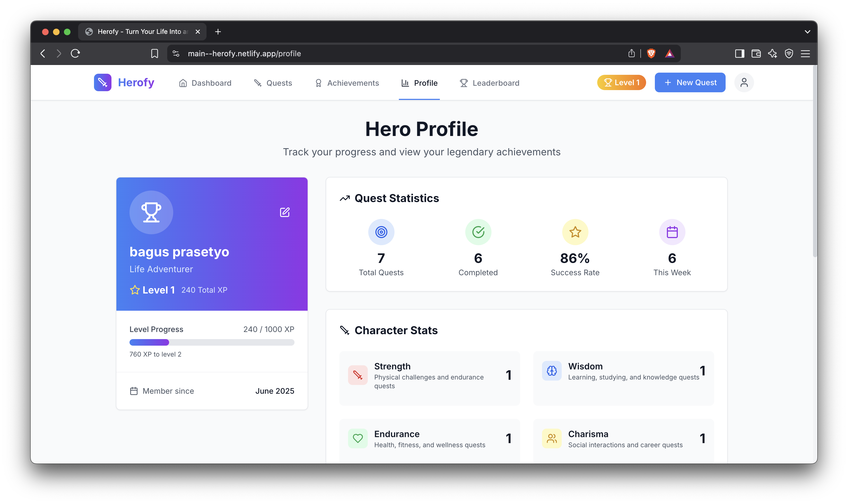Click the Wisdom brain icon

pyautogui.click(x=552, y=370)
